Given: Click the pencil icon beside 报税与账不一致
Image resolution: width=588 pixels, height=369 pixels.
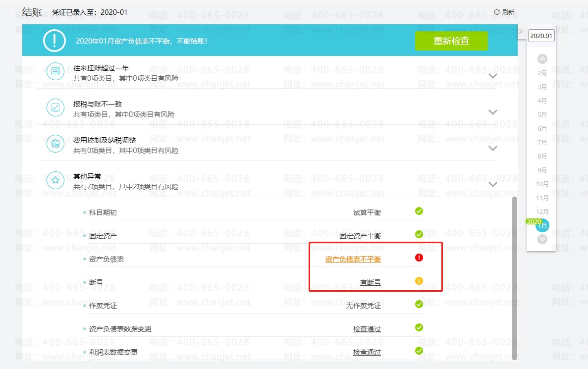Looking at the screenshot, I should coord(55,107).
